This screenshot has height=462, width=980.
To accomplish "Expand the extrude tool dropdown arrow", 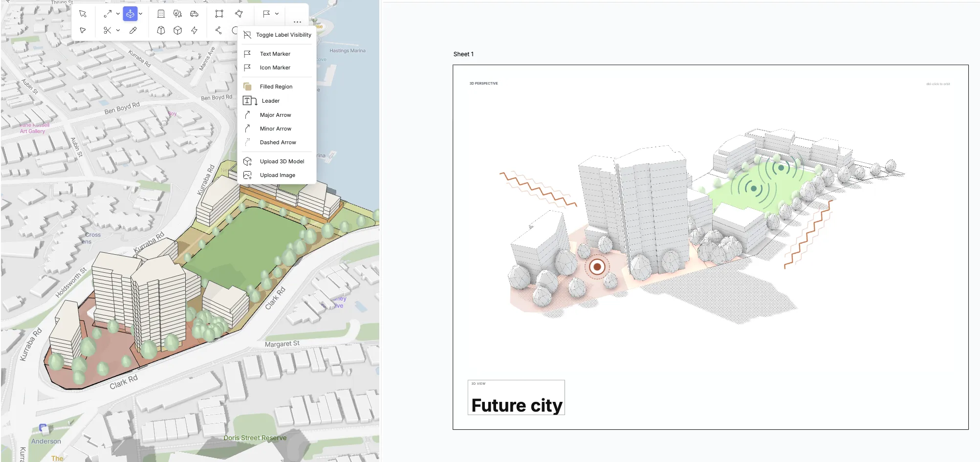I will tap(140, 14).
